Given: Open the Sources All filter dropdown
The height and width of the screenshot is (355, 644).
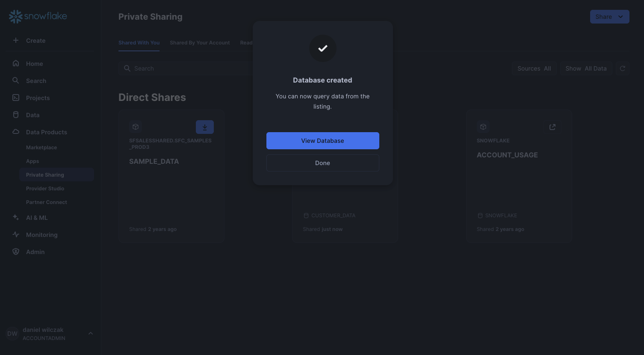Looking at the screenshot, I should pyautogui.click(x=534, y=68).
